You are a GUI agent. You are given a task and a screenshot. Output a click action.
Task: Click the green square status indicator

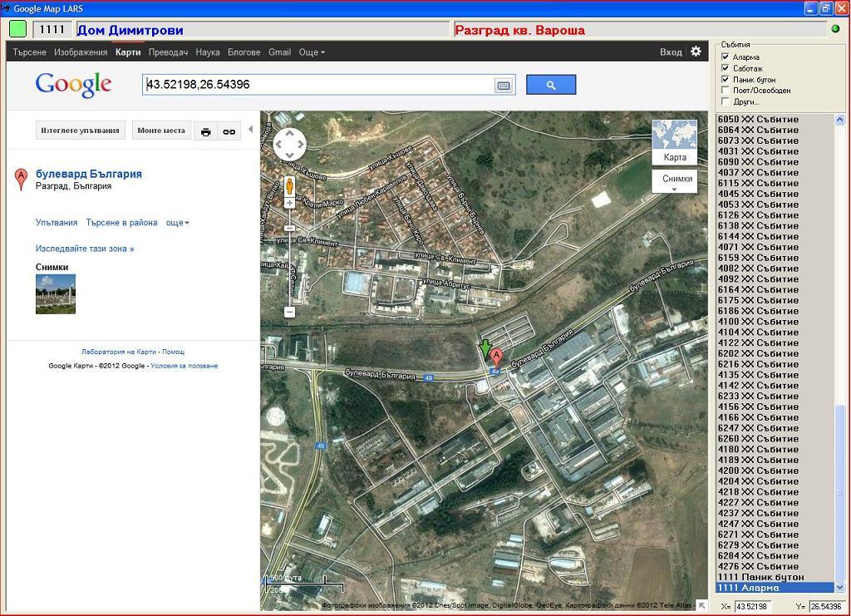(18, 29)
